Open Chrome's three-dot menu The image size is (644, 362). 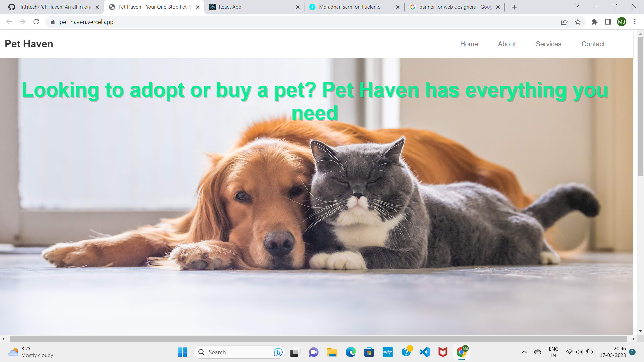point(635,22)
